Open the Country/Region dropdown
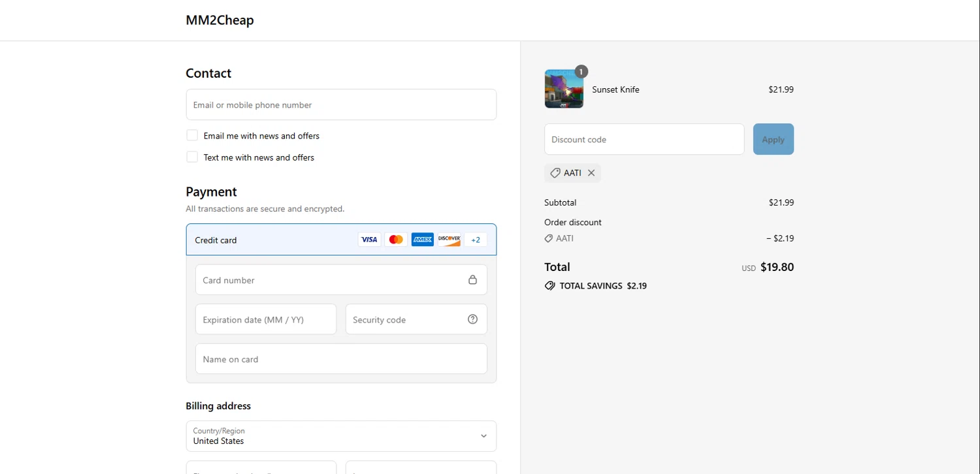980x474 pixels. [341, 436]
